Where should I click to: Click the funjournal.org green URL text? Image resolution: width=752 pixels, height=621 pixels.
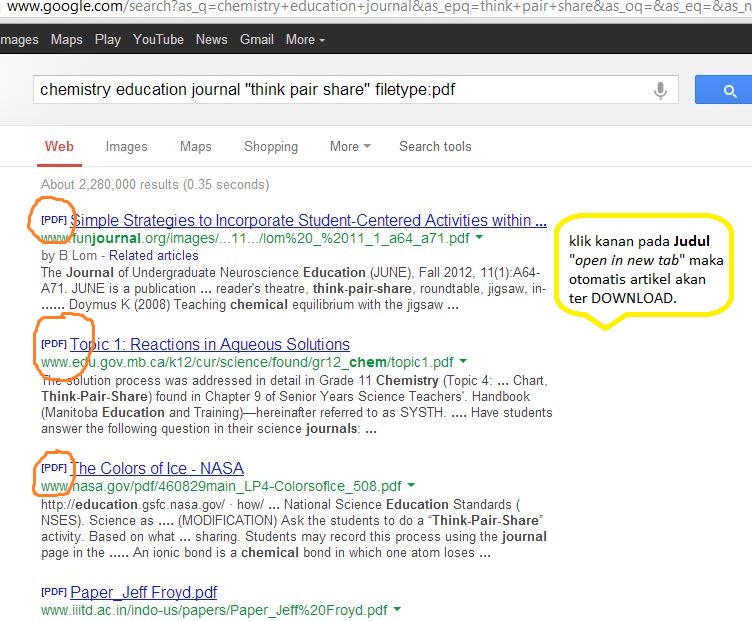(x=255, y=238)
